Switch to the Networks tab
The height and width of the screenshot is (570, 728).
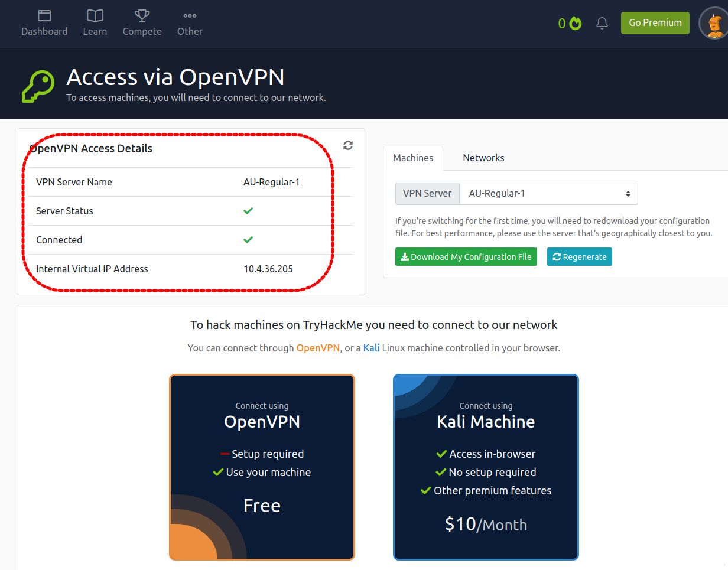pyautogui.click(x=483, y=158)
